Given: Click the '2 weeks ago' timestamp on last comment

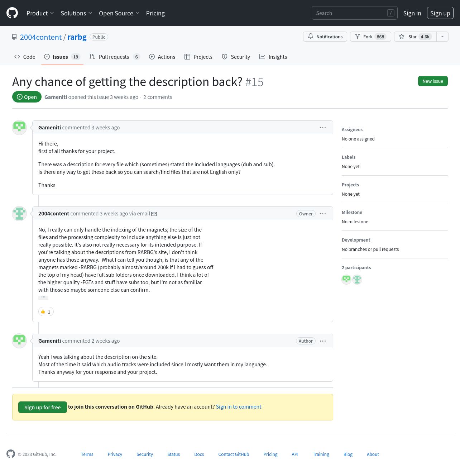Looking at the screenshot, I should [106, 341].
